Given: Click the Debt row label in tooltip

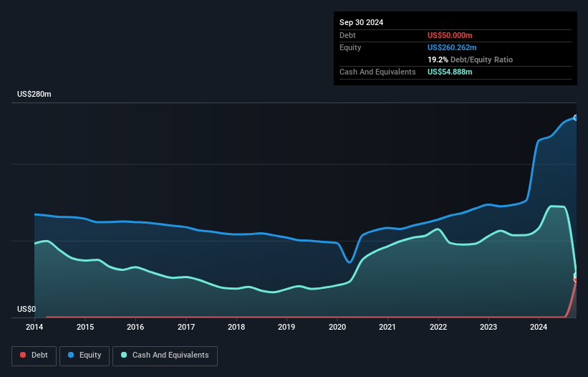Looking at the screenshot, I should (347, 35).
